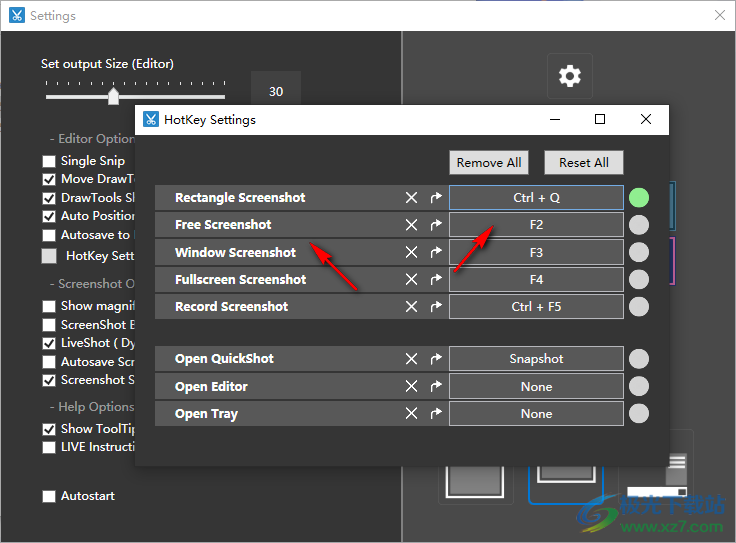This screenshot has width=736, height=543.
Task: Enable the Autostart checkbox
Action: (49, 496)
